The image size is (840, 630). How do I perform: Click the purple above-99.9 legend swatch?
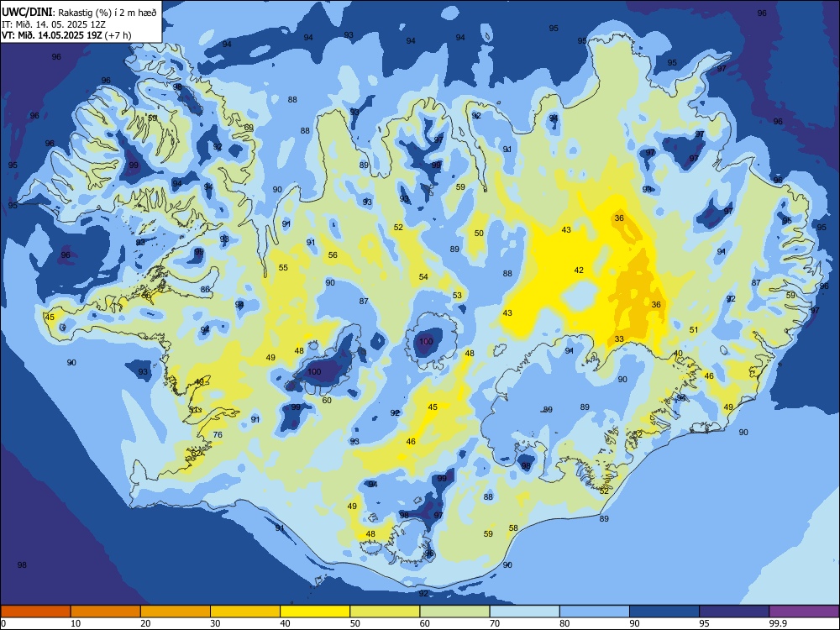pyautogui.click(x=804, y=612)
